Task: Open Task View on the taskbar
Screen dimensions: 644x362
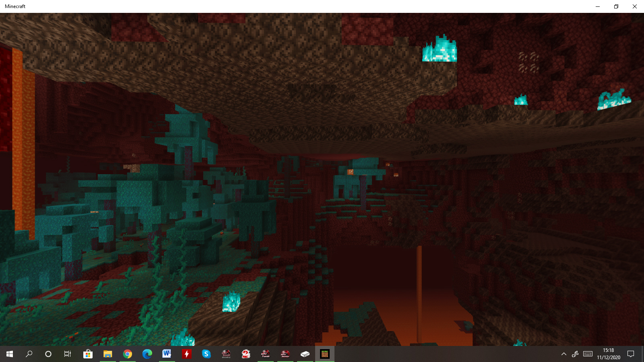Action: [68, 354]
